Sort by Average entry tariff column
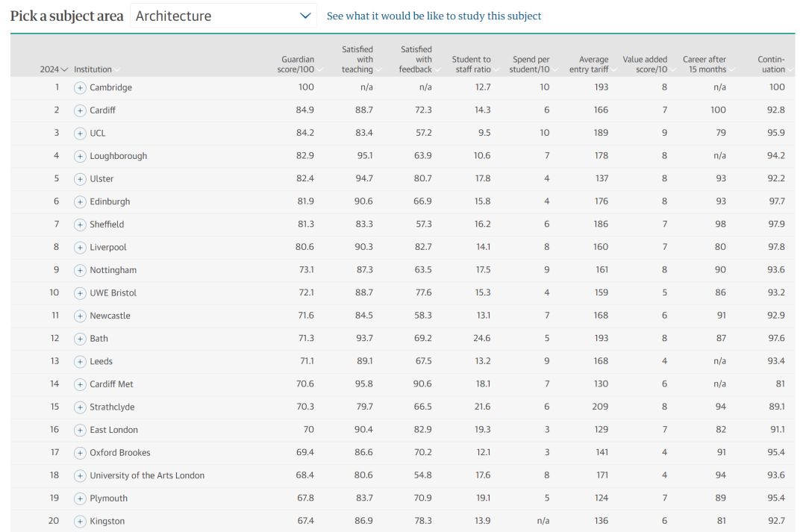This screenshot has height=532, width=806. pos(592,64)
